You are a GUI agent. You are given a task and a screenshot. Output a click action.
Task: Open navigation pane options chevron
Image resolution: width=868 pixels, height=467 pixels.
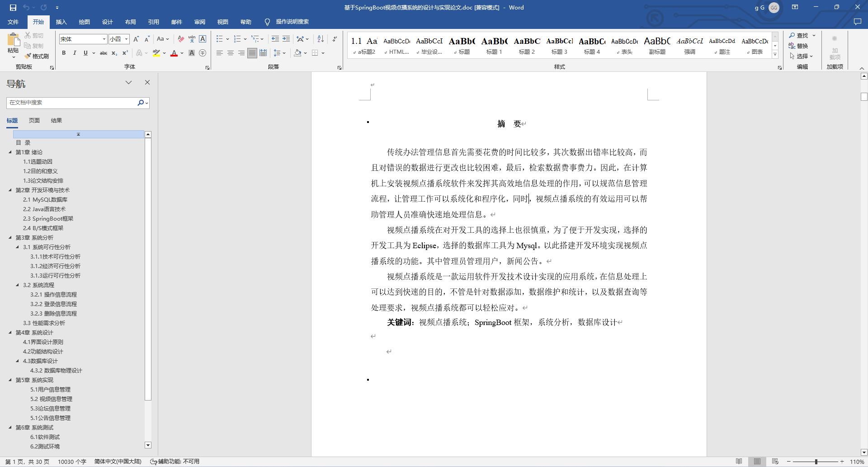pyautogui.click(x=128, y=82)
